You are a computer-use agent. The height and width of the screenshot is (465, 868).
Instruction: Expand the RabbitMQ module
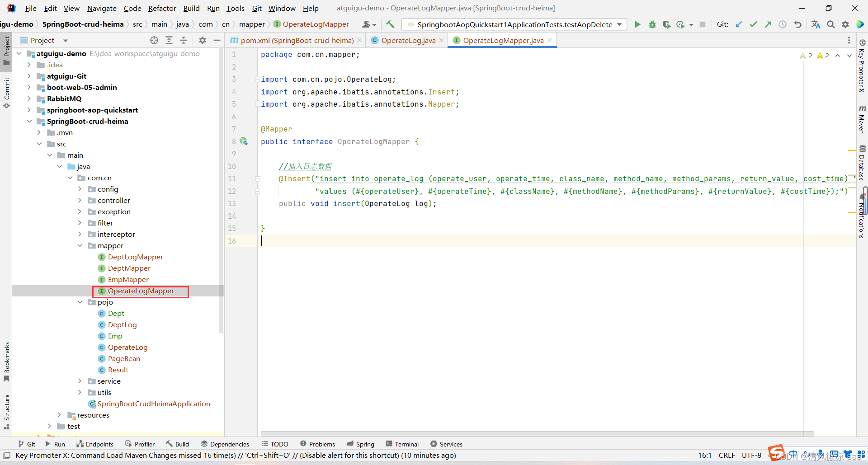[29, 99]
